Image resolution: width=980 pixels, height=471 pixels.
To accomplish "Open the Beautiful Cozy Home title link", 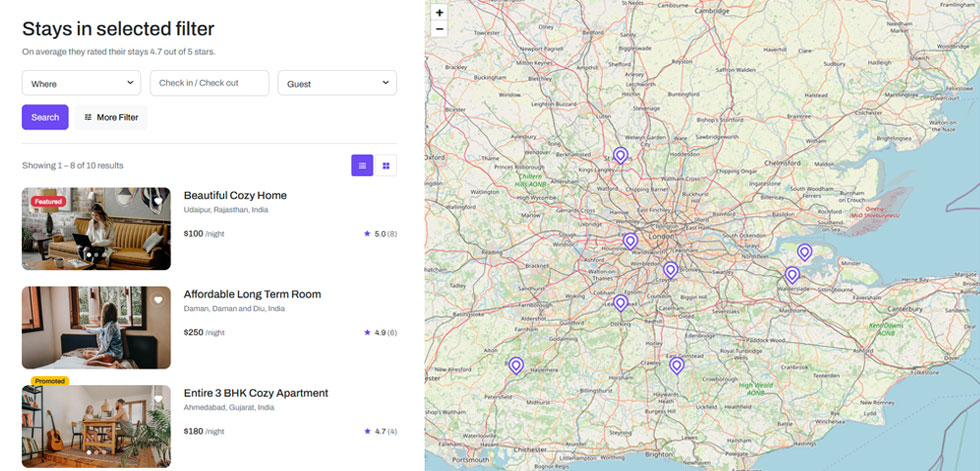I will 235,196.
